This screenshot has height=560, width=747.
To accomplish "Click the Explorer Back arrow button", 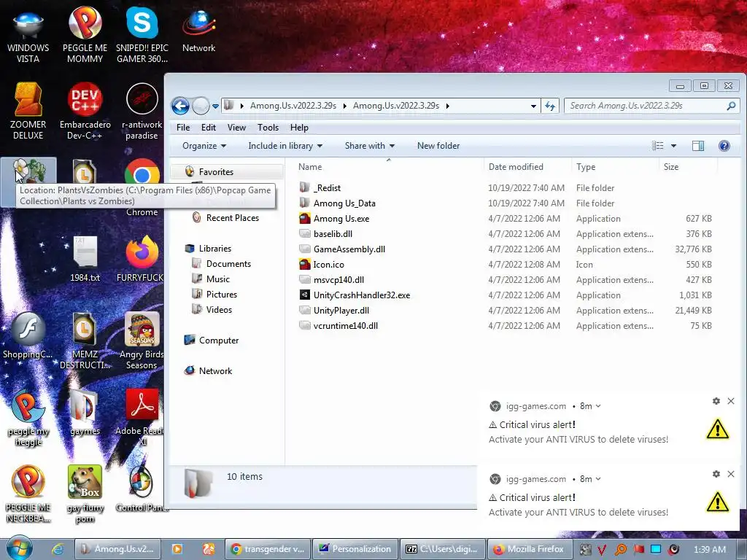I will (181, 106).
